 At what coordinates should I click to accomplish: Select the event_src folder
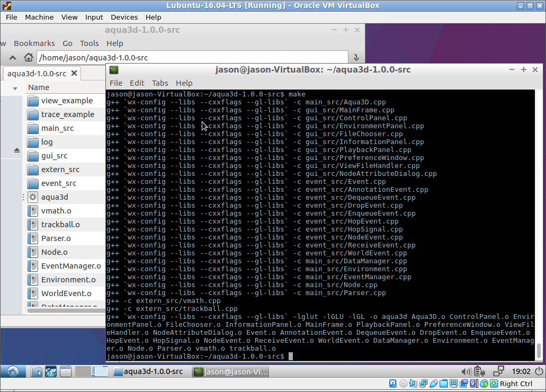pos(66,183)
